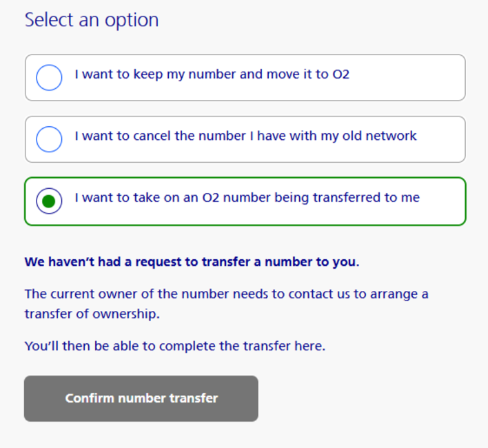
Task: Select the keep my number radio button
Action: (49, 78)
